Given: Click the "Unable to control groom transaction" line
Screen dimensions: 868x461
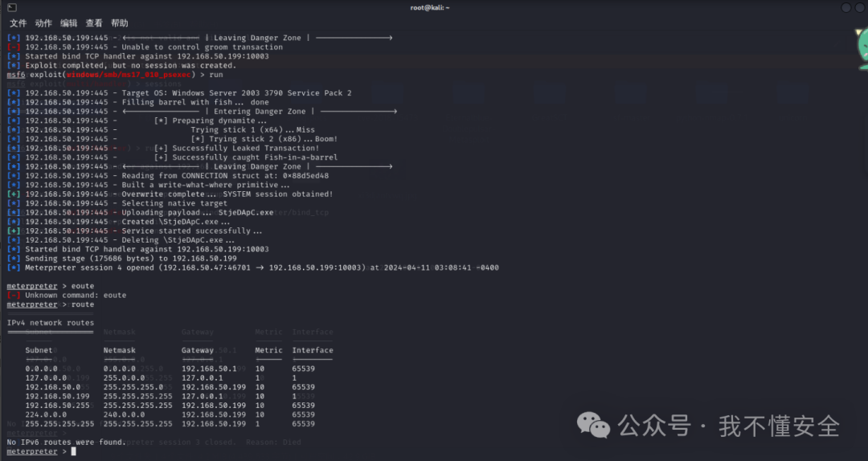Looking at the screenshot, I should pos(145,47).
